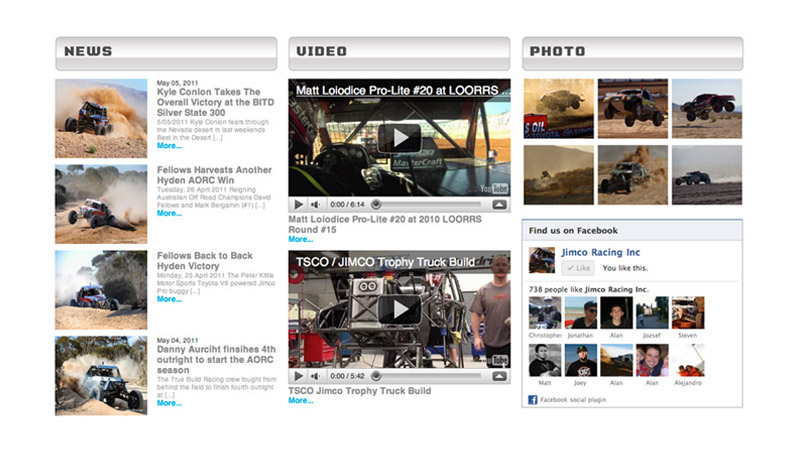
Task: Click the small play icon under first video
Action: 298,204
